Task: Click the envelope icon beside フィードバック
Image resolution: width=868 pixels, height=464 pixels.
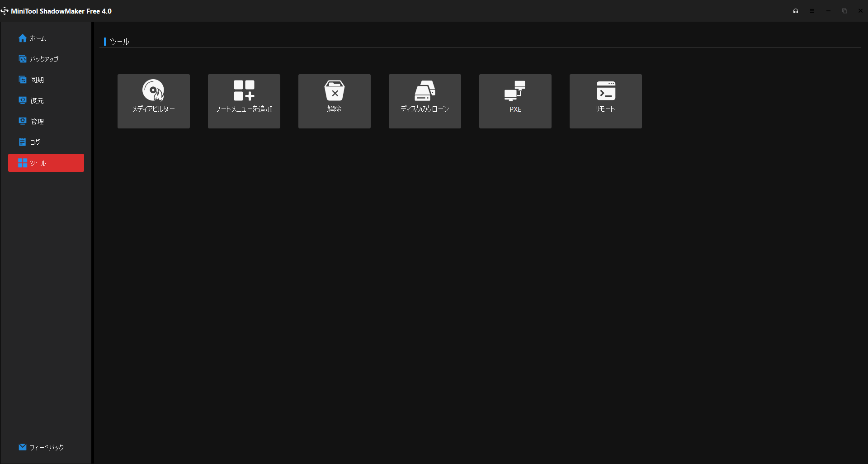Action: 23,447
